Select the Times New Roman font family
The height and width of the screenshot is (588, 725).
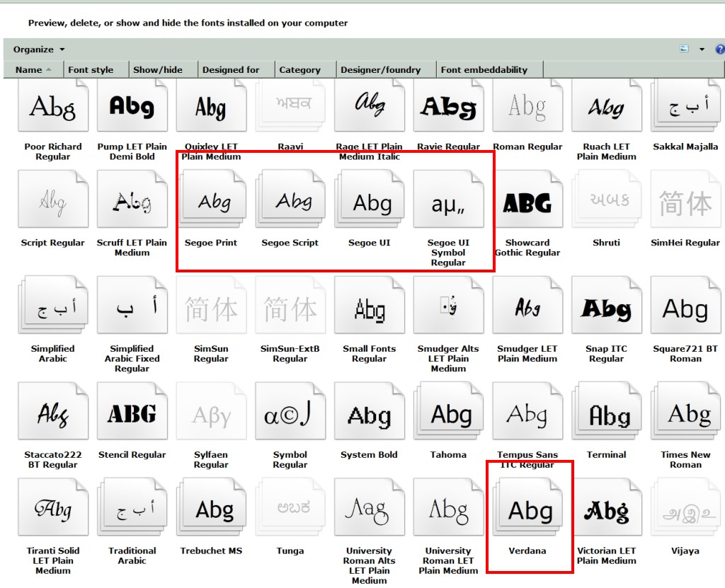(685, 411)
